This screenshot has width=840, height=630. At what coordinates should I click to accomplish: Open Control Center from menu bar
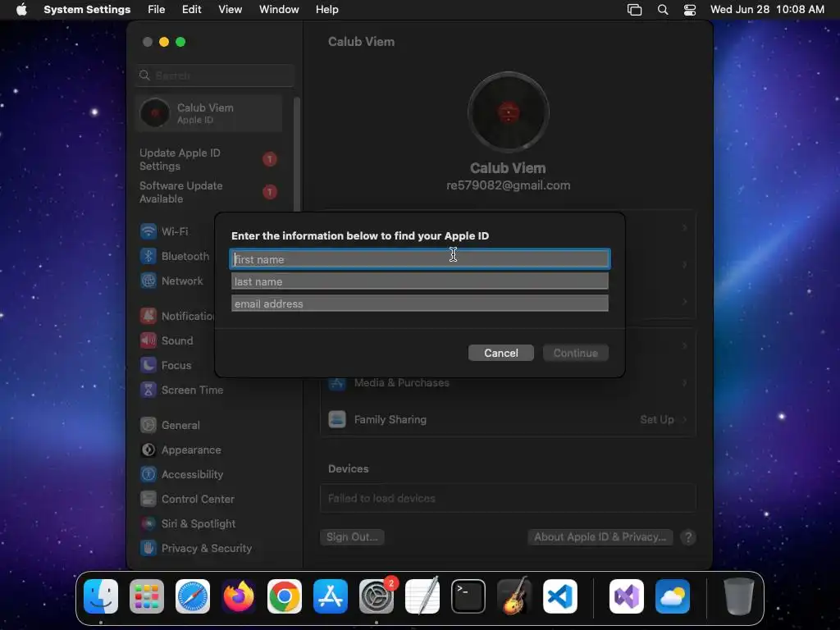tap(689, 10)
